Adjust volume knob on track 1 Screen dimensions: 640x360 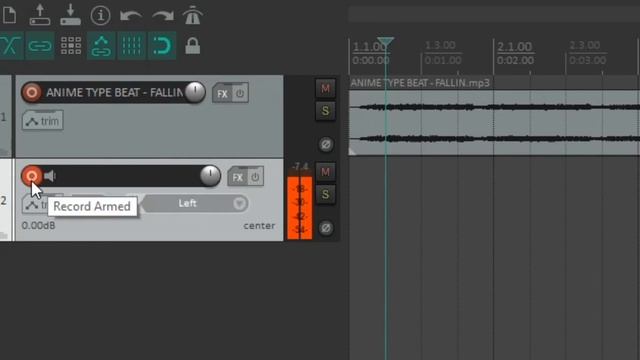coord(195,92)
